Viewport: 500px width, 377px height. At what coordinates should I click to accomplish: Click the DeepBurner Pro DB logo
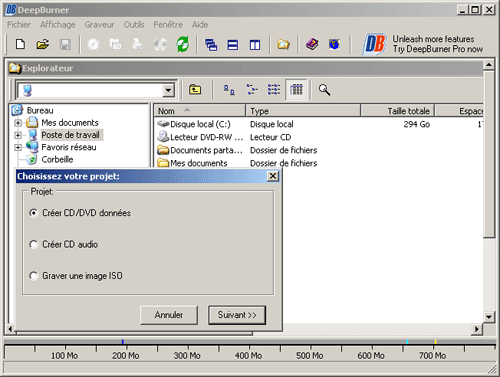coord(375,44)
